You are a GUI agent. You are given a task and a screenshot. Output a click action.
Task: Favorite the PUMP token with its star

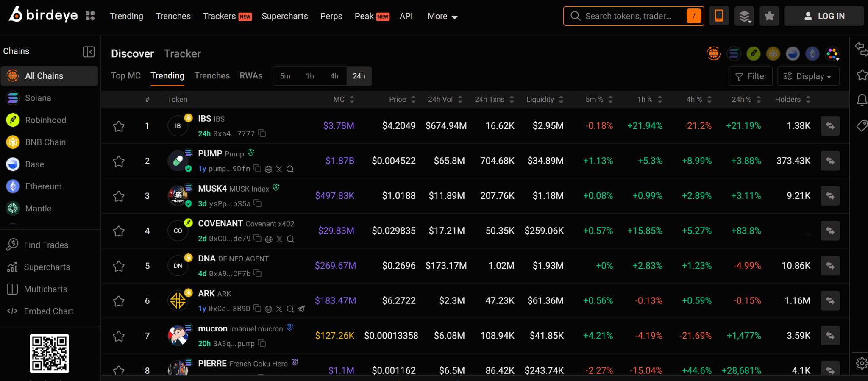click(119, 161)
